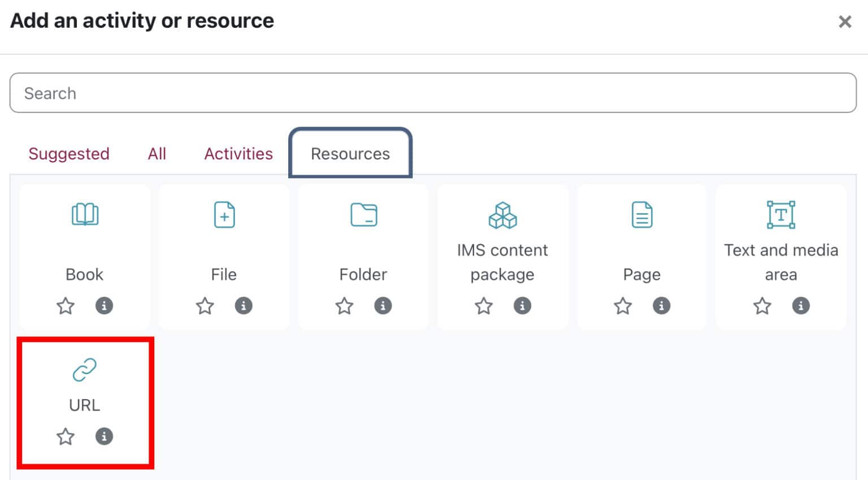
Task: Add an IMS content package
Action: [502, 215]
